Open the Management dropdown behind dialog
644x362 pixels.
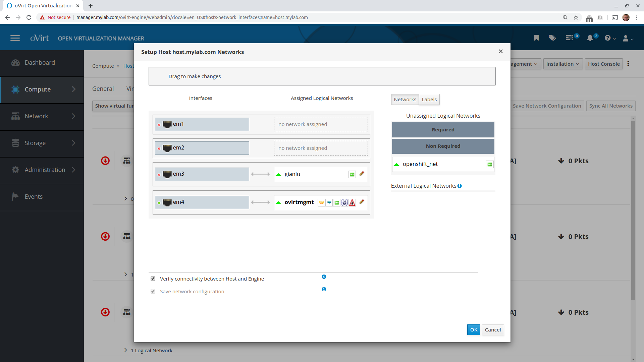tap(525, 64)
